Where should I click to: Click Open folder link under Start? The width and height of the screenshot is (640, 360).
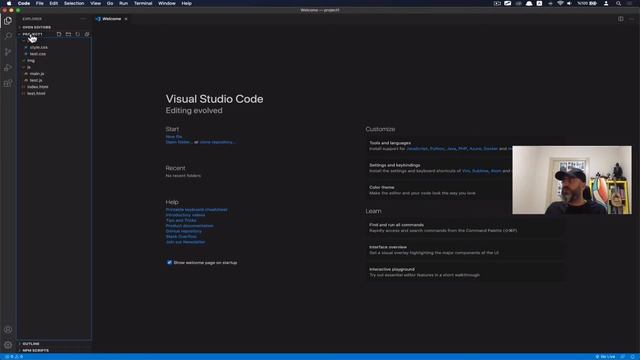(x=178, y=142)
